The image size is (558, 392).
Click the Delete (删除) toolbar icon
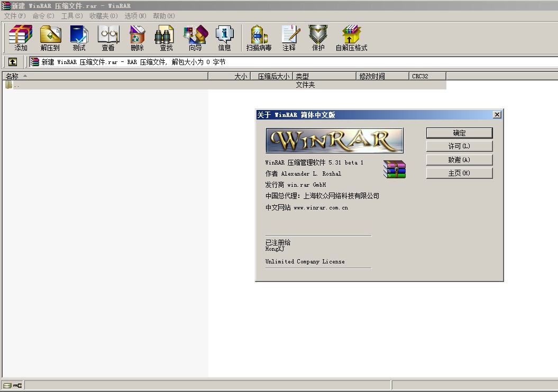(137, 38)
